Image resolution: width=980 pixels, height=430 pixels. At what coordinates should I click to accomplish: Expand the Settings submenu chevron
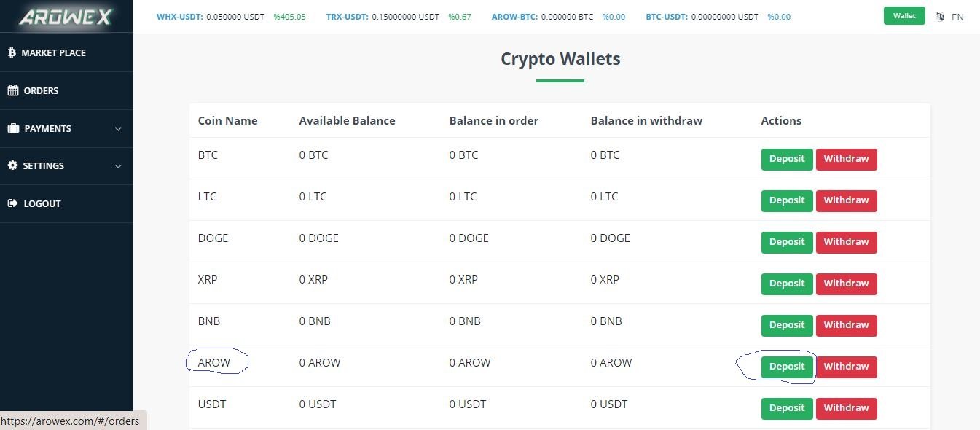click(x=119, y=166)
